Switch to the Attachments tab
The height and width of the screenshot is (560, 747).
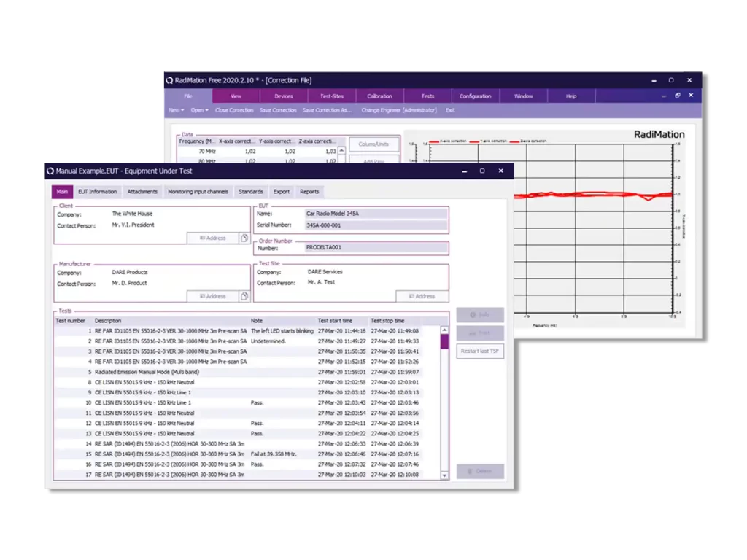[x=142, y=192]
